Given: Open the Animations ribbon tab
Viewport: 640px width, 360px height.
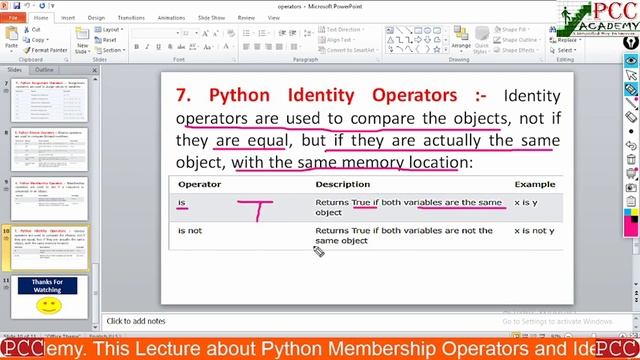Looking at the screenshot, I should click(171, 18).
